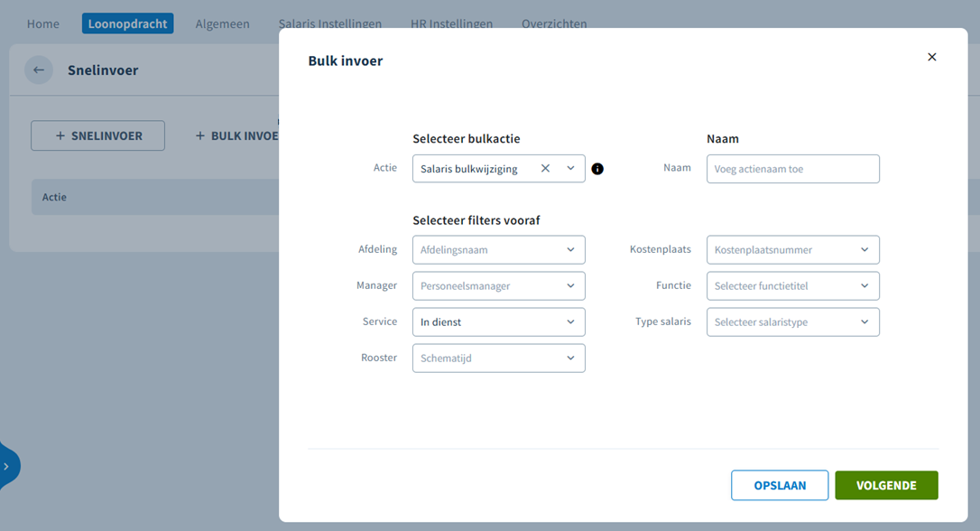980x531 pixels.
Task: Click the OPSLAAN button
Action: (780, 485)
